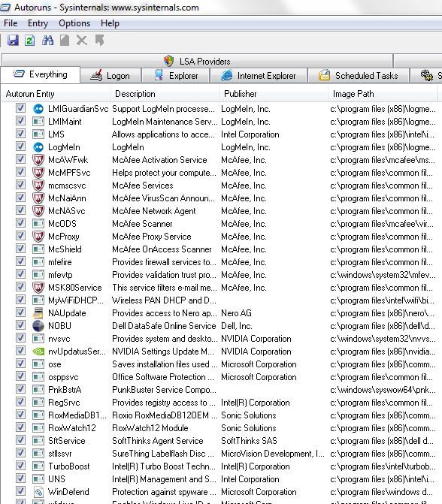442x504 pixels.
Task: Uncheck the LMIGuardianSvc autorun entry
Action: click(x=20, y=108)
